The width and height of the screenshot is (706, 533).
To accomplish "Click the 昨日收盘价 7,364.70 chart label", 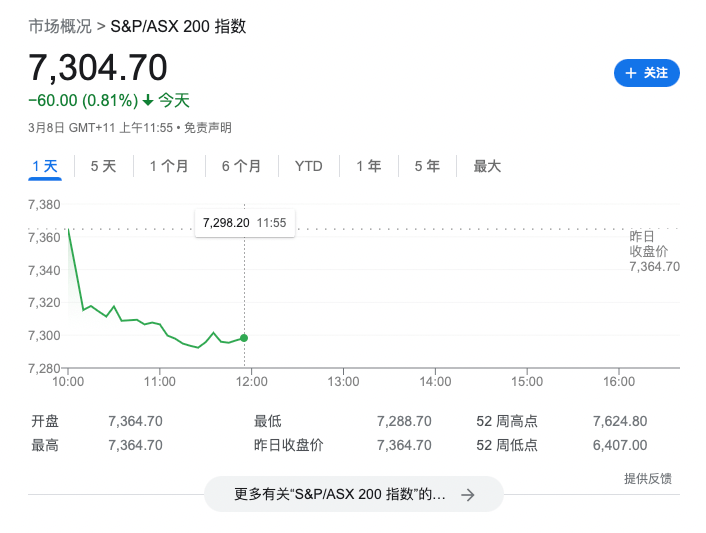I will tap(654, 251).
